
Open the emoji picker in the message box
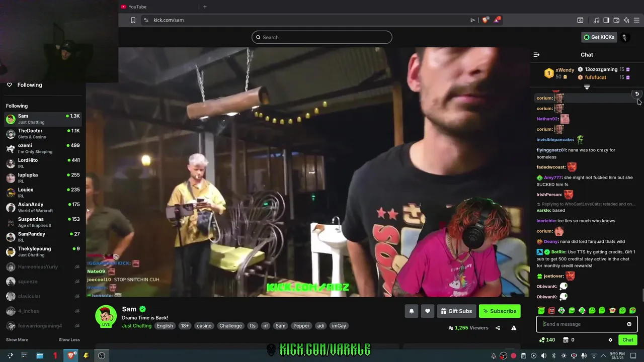629,324
